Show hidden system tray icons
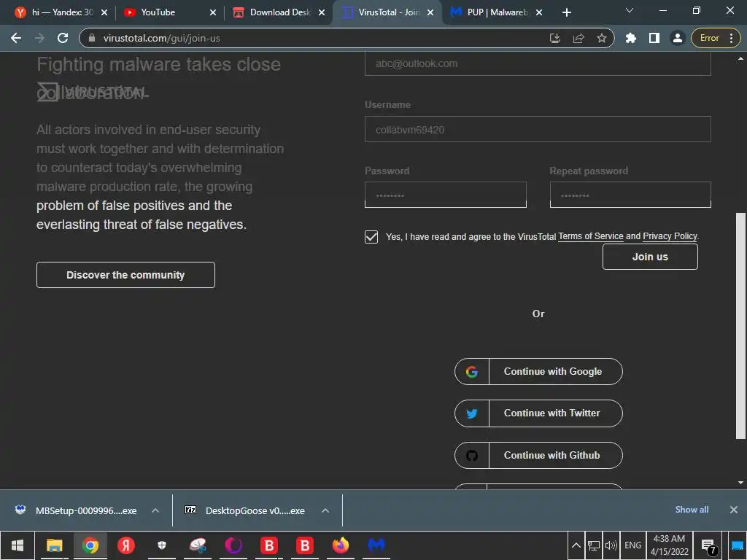747x560 pixels. (576, 545)
